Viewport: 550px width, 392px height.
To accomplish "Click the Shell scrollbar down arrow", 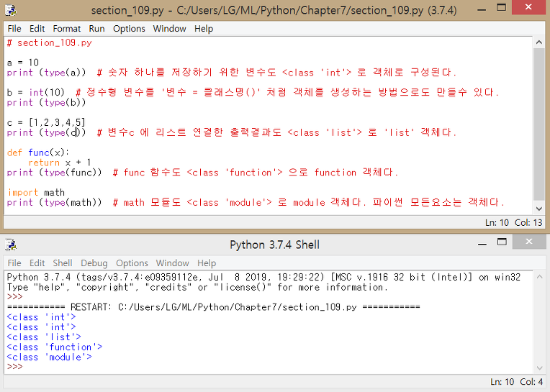I will [x=539, y=368].
